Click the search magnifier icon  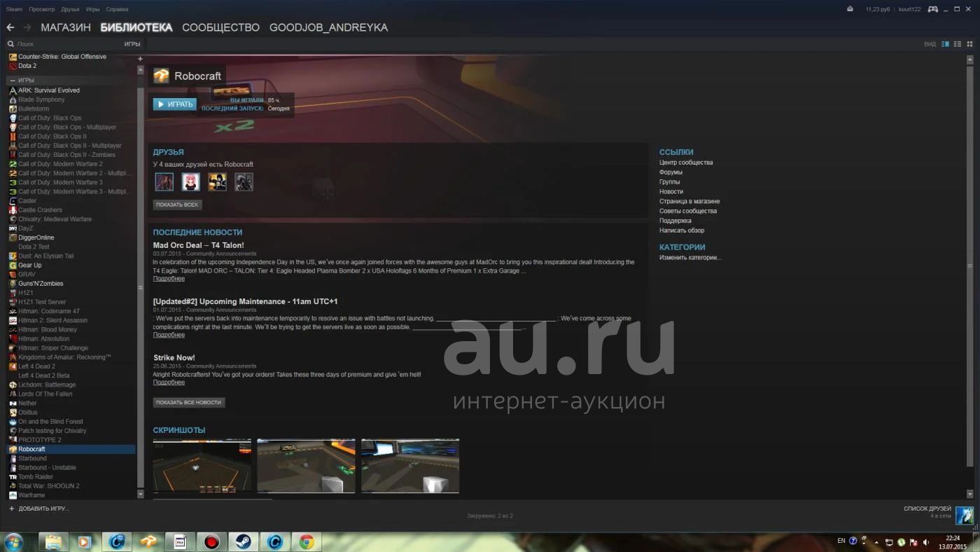[10, 44]
